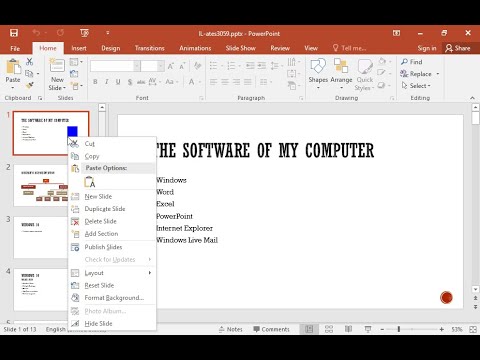Switch to the Slide Show tab

241,48
